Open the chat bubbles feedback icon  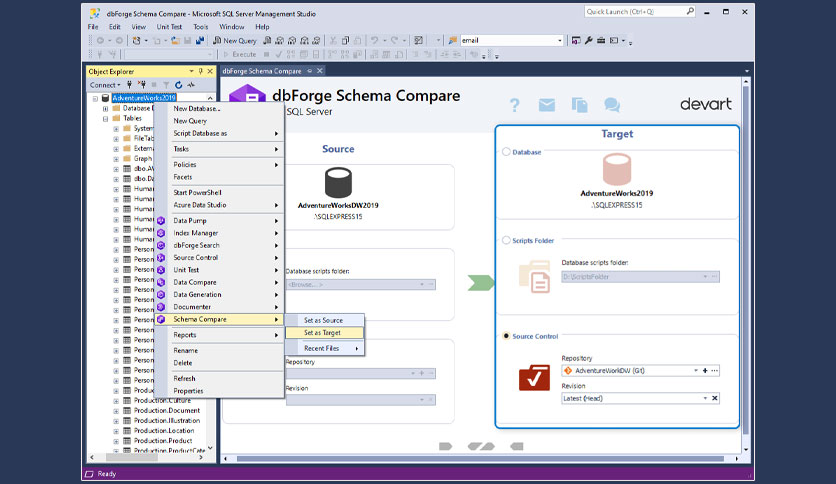pyautogui.click(x=612, y=105)
